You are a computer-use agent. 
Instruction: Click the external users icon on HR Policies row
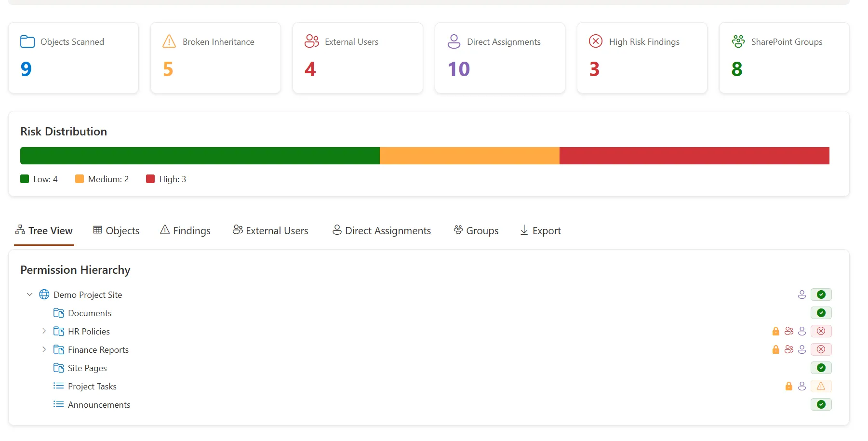coord(788,331)
